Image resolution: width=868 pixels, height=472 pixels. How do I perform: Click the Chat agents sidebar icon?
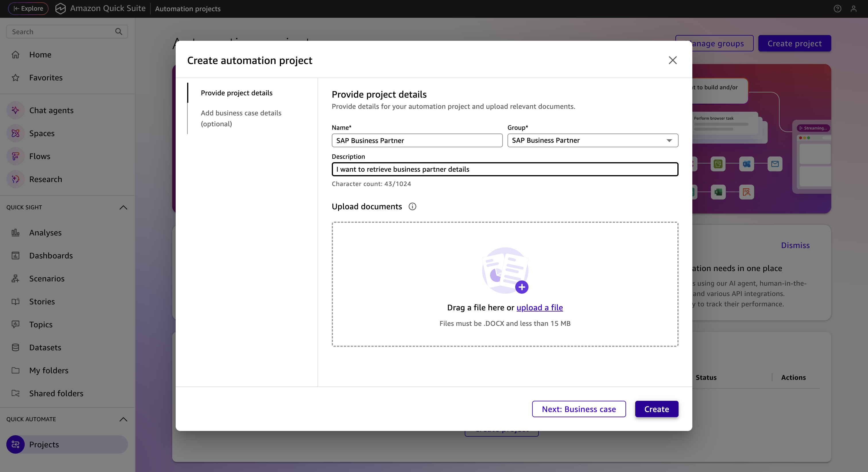coord(15,110)
